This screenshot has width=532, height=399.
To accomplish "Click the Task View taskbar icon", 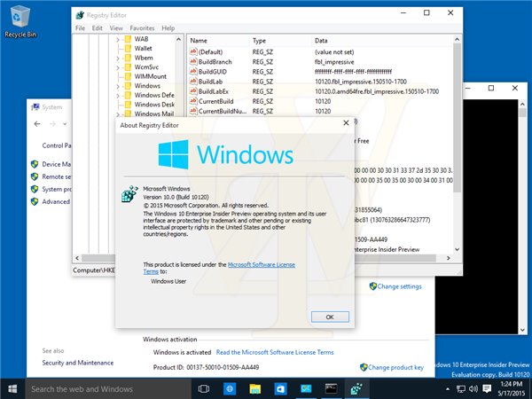I will pyautogui.click(x=203, y=388).
